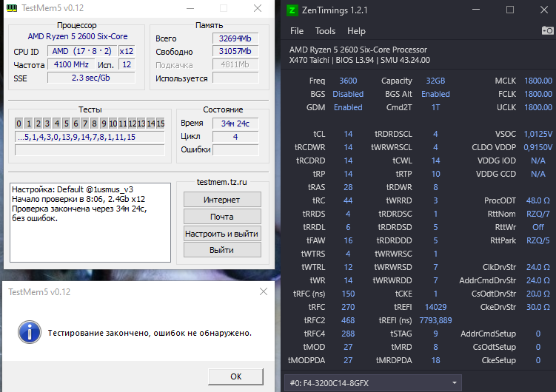Click the GDM Enabled value
This screenshot has width=556, height=392.
tap(348, 107)
